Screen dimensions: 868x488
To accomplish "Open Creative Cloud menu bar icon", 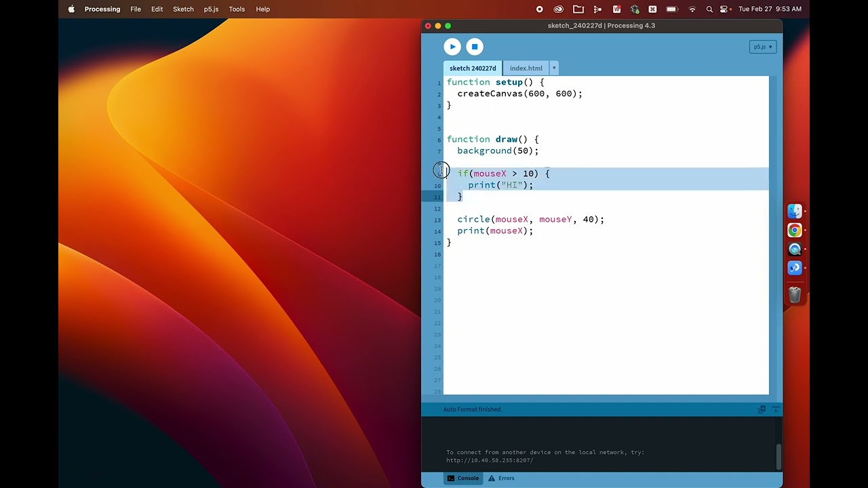I will click(x=559, y=9).
